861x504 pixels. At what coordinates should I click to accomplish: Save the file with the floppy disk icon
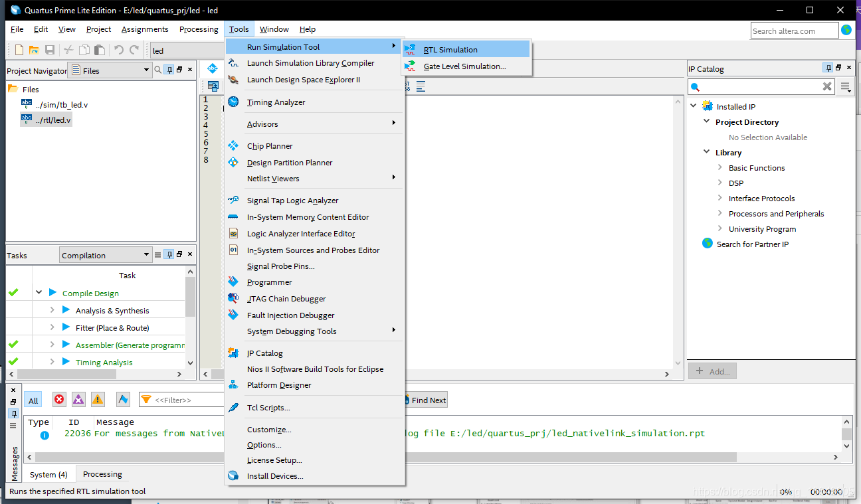pyautogui.click(x=50, y=50)
